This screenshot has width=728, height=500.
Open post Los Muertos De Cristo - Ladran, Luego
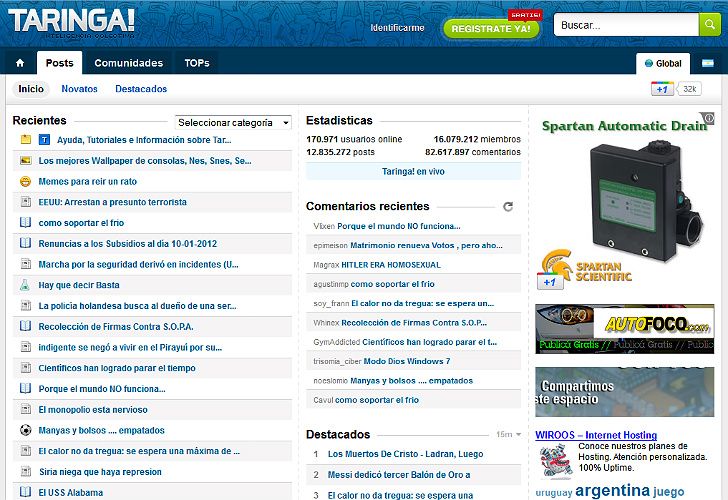tap(405, 454)
